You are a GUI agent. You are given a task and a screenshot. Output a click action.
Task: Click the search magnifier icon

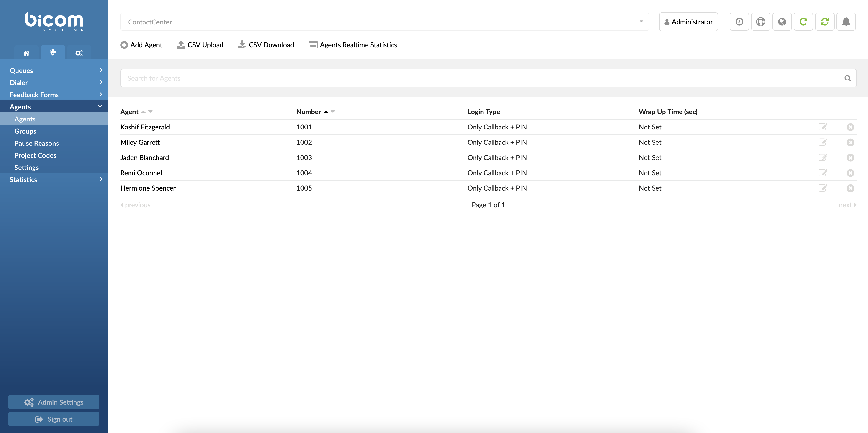click(x=847, y=79)
